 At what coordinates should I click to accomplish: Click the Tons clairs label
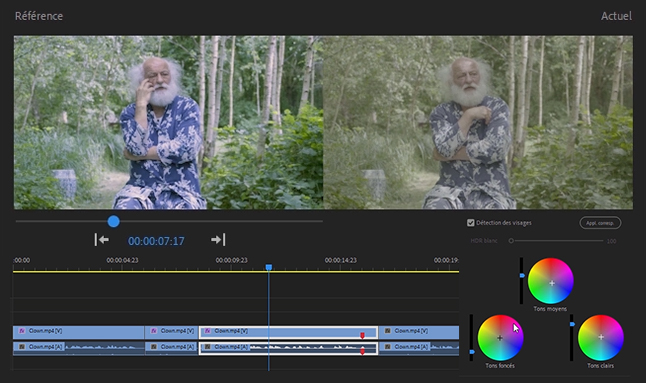(x=600, y=366)
